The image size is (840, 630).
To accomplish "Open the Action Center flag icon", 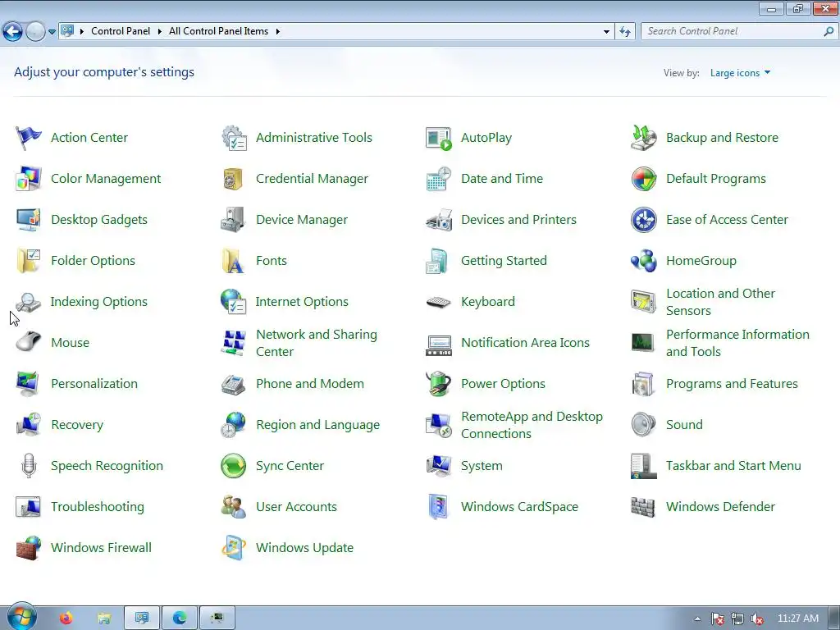I will pyautogui.click(x=29, y=138).
